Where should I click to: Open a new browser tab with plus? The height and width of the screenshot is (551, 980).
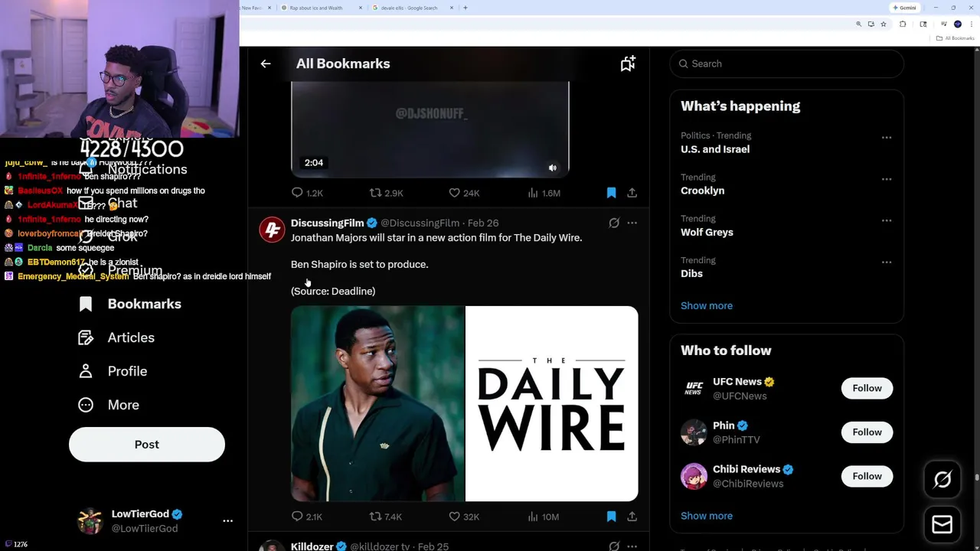465,8
